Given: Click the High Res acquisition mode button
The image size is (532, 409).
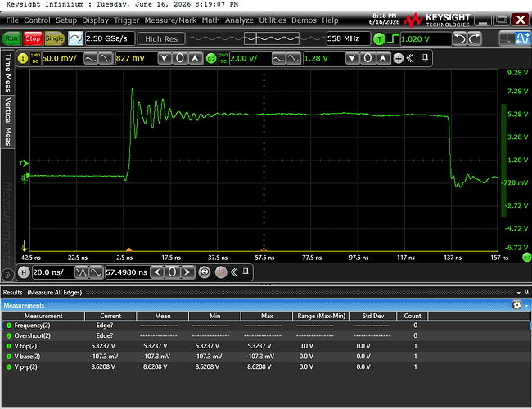Looking at the screenshot, I should pos(161,39).
